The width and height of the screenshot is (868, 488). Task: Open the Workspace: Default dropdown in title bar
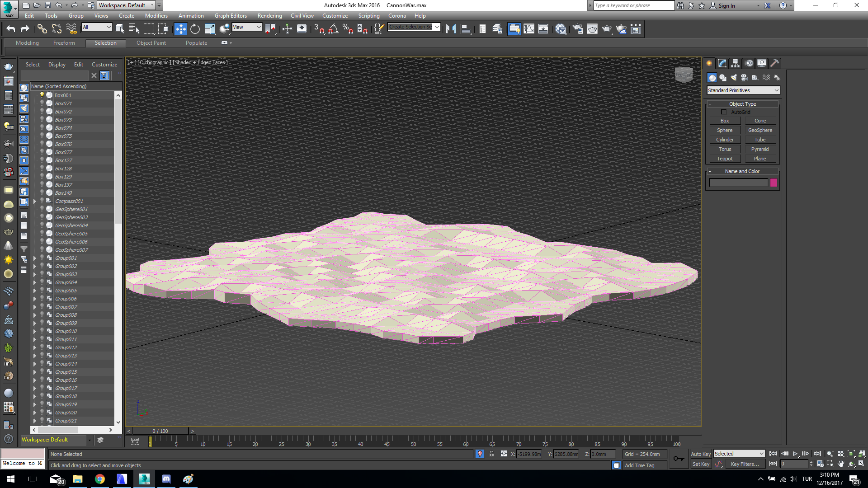126,5
